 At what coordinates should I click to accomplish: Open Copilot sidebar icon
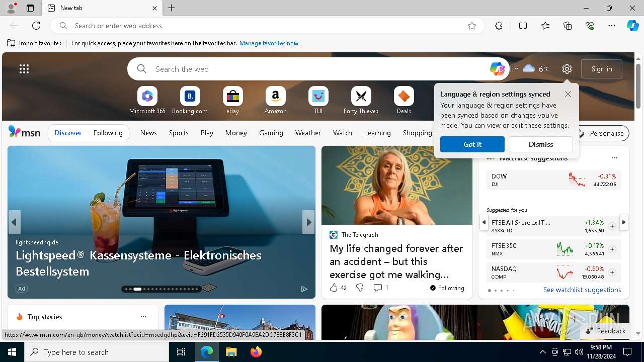632,26
